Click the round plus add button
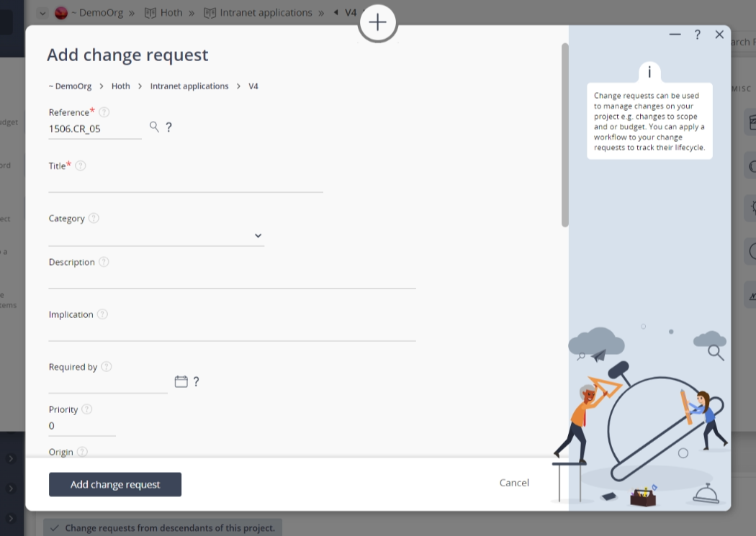The image size is (756, 536). click(x=377, y=22)
